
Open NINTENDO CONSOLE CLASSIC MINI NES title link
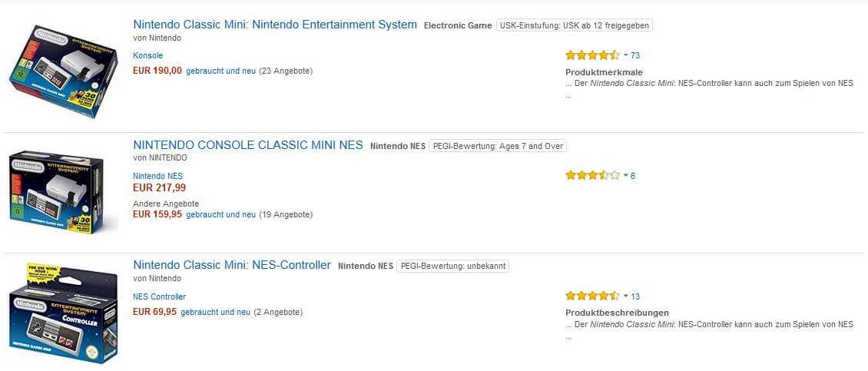click(x=248, y=145)
